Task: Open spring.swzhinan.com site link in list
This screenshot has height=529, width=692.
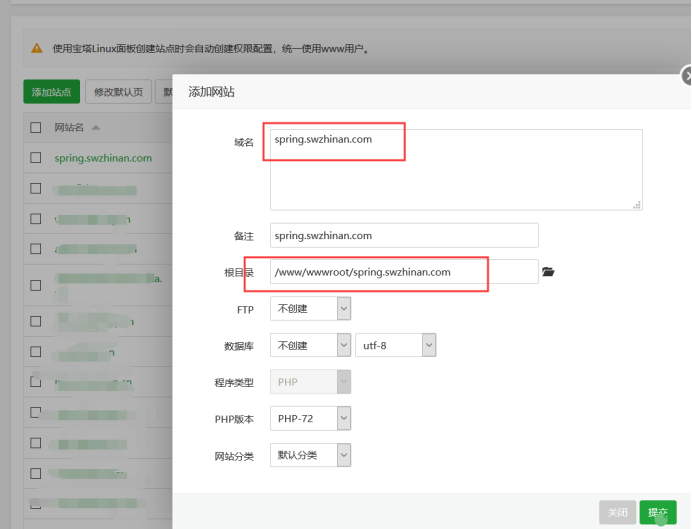Action: pyautogui.click(x=103, y=158)
